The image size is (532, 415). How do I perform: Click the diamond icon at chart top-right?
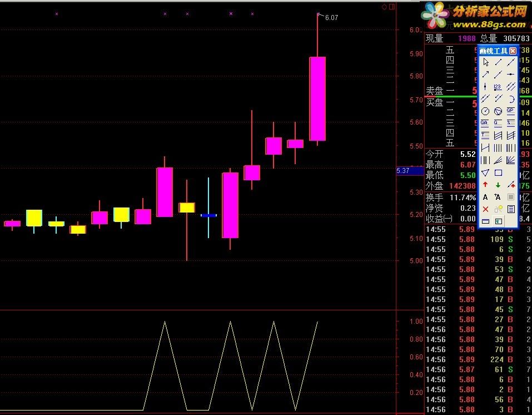click(x=385, y=7)
